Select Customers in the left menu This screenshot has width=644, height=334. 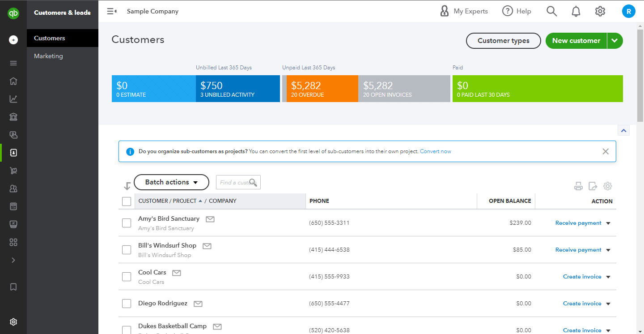[x=63, y=38]
